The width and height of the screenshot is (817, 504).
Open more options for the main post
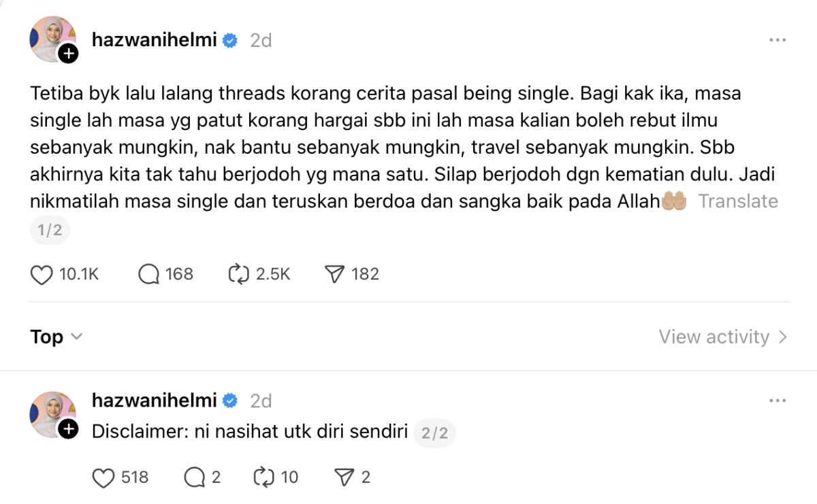pyautogui.click(x=778, y=40)
